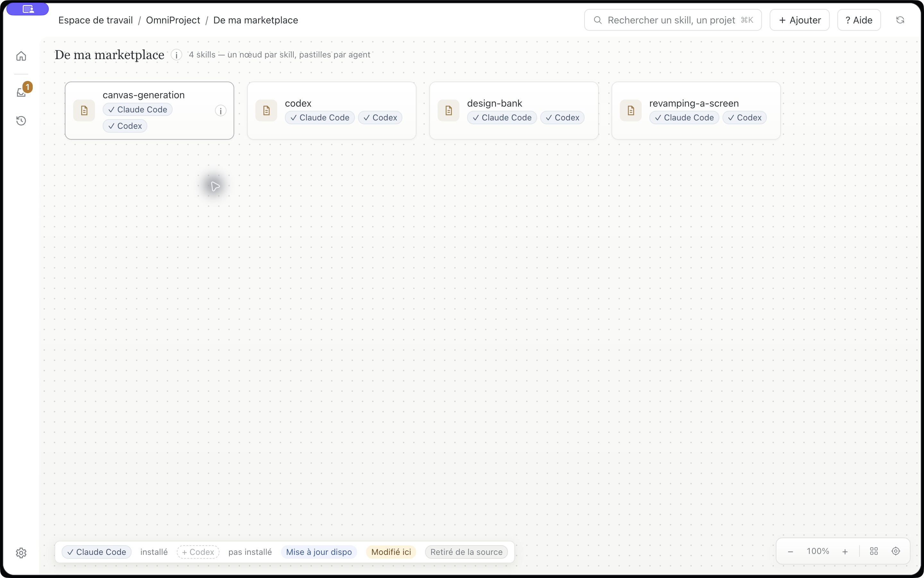Viewport: 924px width, 578px height.
Task: Click the legend + Codex pill
Action: [198, 552]
